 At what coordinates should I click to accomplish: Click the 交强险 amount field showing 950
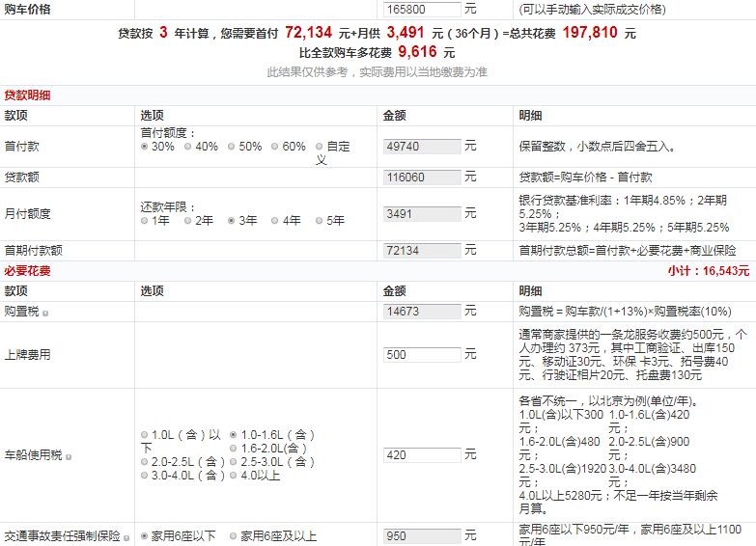coord(422,536)
